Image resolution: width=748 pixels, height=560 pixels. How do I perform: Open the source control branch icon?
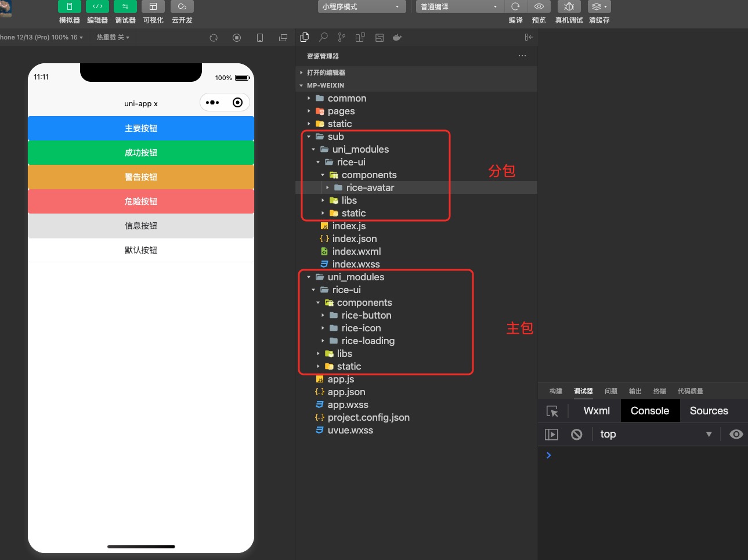(342, 37)
